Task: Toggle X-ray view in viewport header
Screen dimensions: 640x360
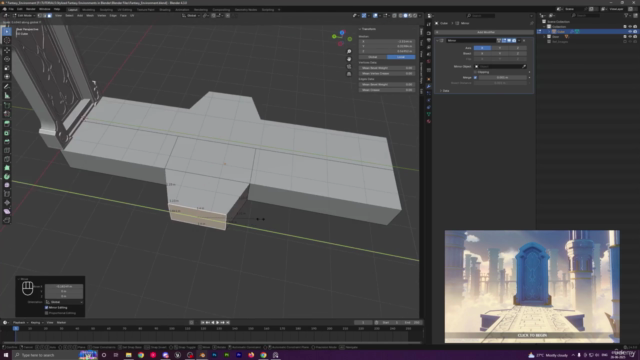Action: tap(394, 16)
